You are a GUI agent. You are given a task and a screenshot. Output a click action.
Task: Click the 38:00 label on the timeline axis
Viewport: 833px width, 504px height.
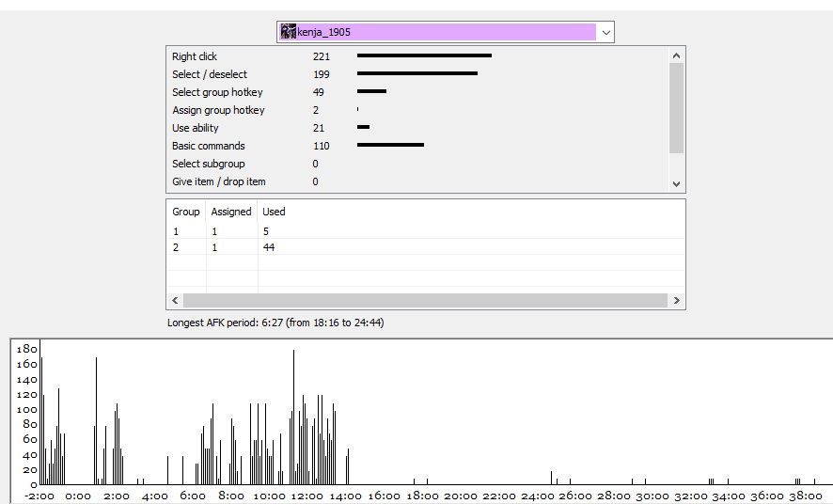(806, 496)
